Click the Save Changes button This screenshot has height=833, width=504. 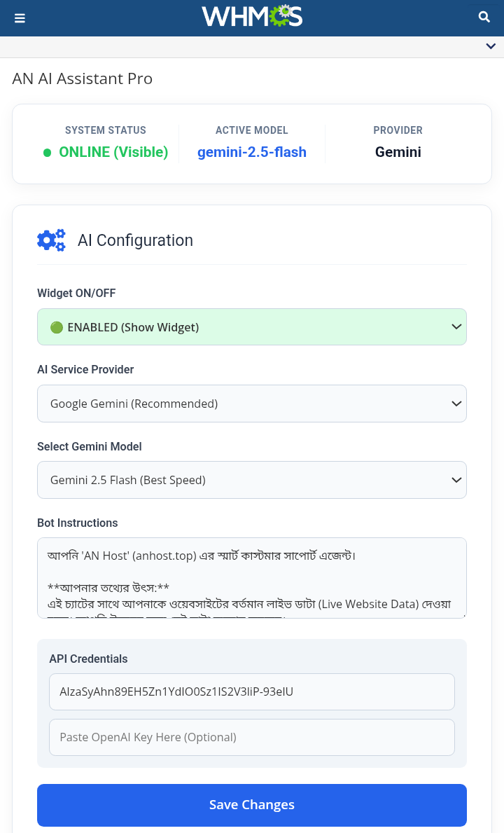[x=252, y=805]
